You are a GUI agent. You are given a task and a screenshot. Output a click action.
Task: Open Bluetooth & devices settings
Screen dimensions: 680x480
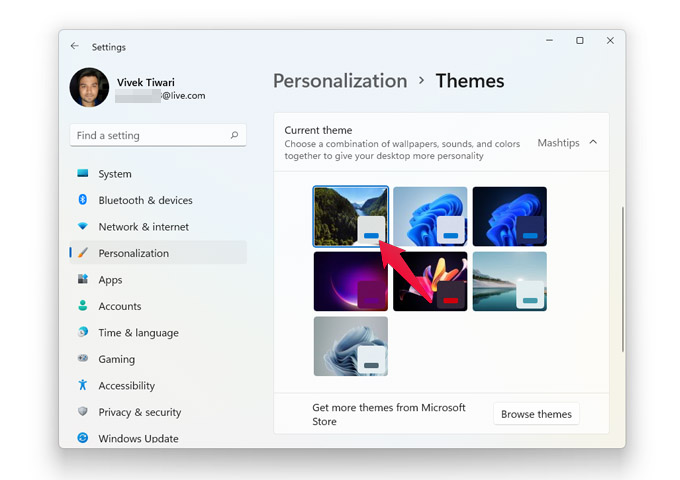(158, 200)
